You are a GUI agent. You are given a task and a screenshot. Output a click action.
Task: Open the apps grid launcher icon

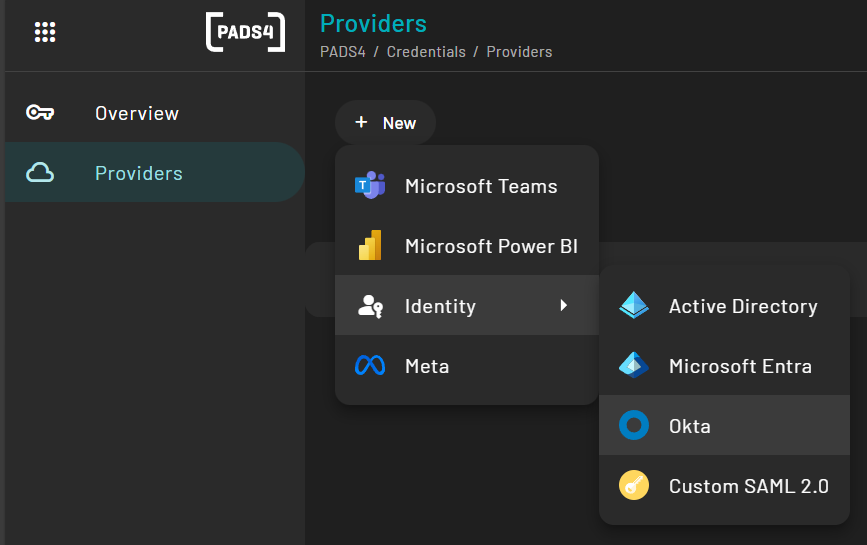[x=45, y=32]
